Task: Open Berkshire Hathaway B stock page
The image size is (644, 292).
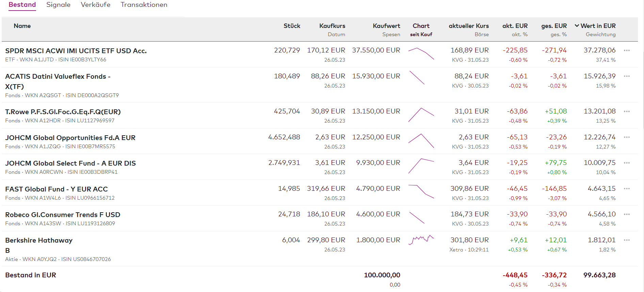Action: 39,241
